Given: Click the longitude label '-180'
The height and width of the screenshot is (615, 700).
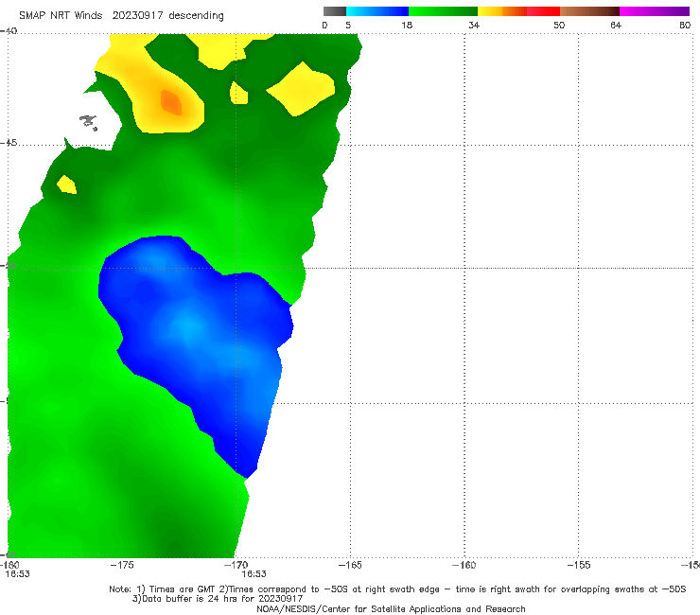Looking at the screenshot, I should coord(9,565).
